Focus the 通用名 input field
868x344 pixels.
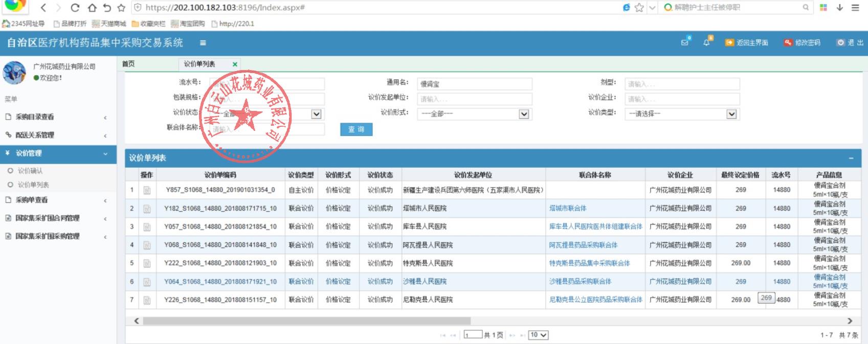click(475, 84)
